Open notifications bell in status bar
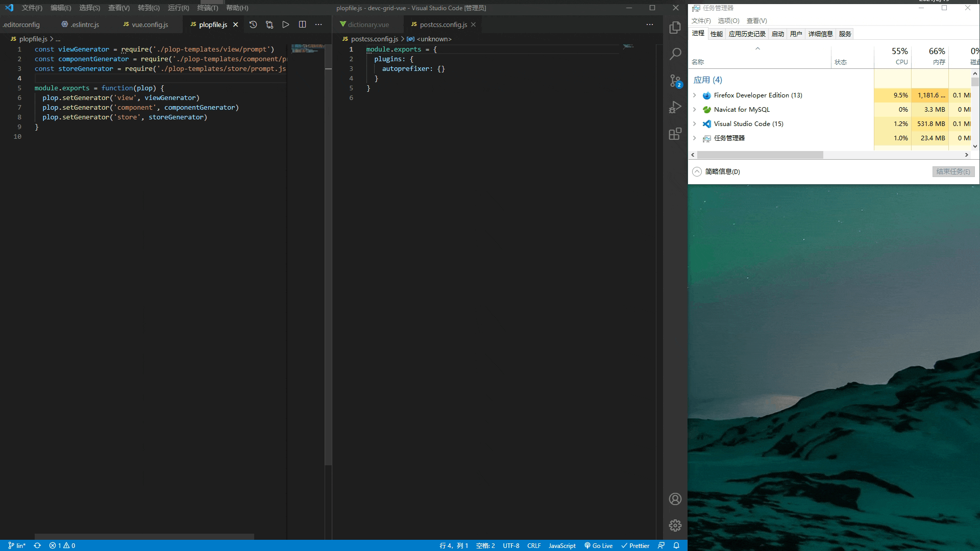 click(676, 545)
